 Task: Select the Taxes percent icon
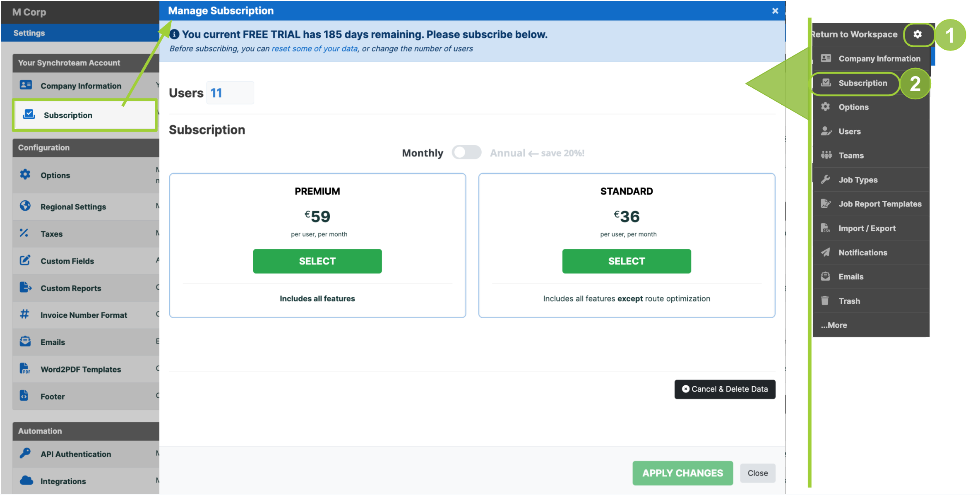point(25,233)
